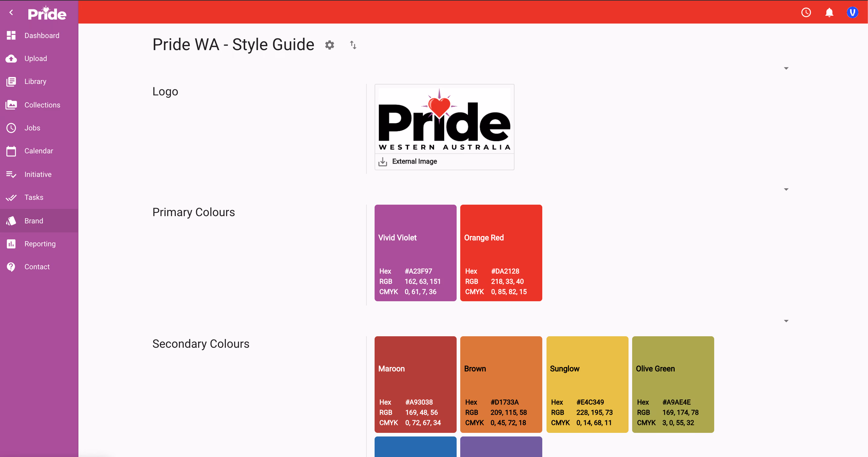Open Collections from the sidebar

pyautogui.click(x=39, y=105)
